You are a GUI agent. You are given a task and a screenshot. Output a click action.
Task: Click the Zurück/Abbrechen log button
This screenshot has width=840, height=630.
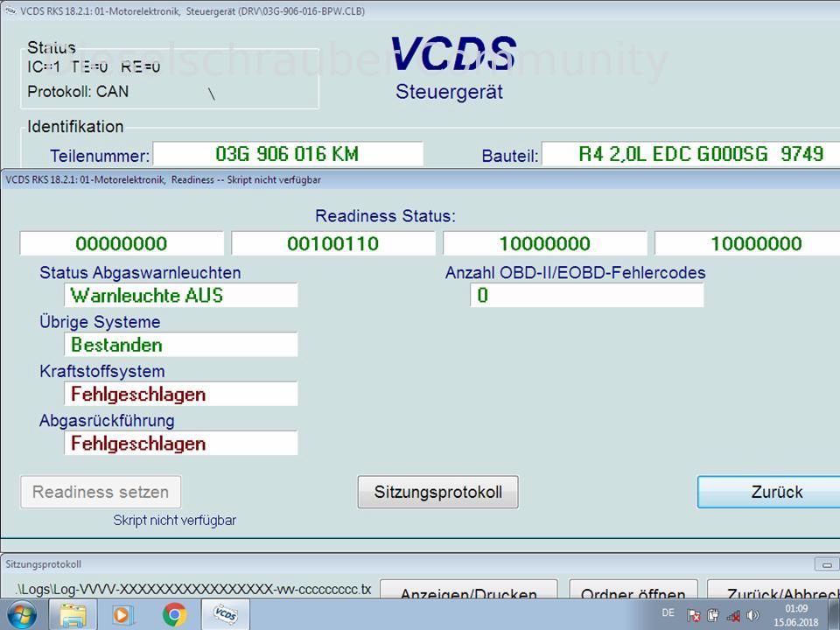coord(773,589)
